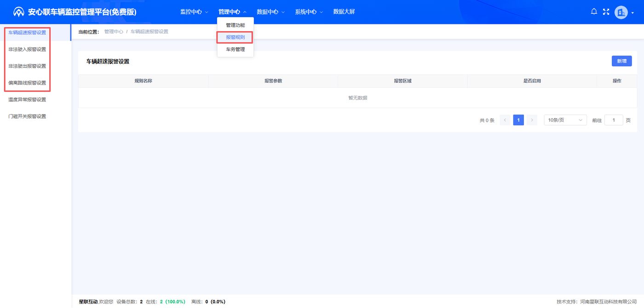Open 门磁开关报警设置 in sidebar
This screenshot has height=308, width=644.
[27, 116]
